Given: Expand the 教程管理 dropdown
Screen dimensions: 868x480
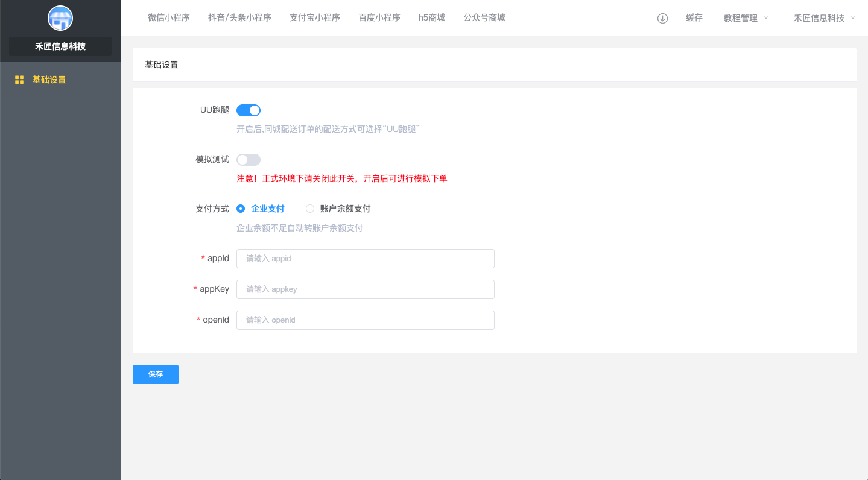Looking at the screenshot, I should coord(747,18).
